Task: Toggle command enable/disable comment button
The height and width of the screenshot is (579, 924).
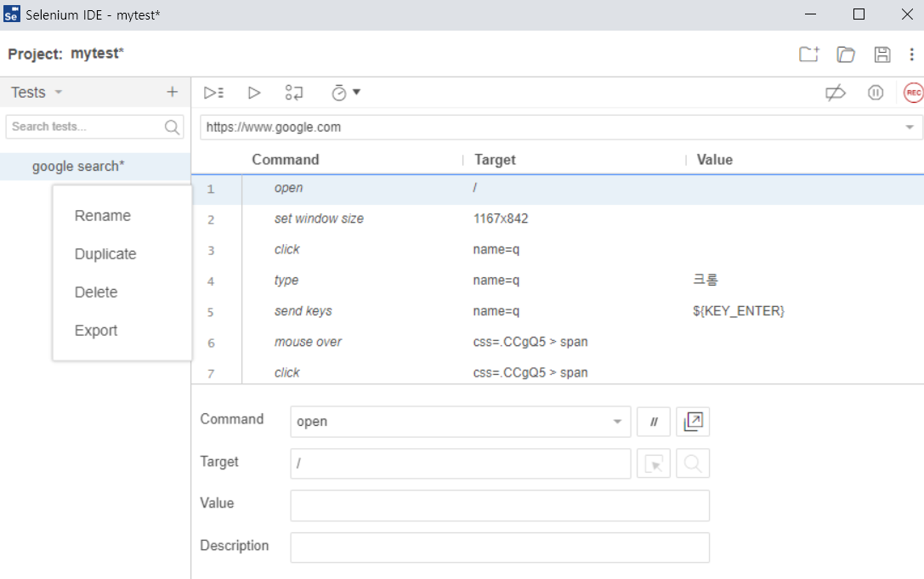Action: [x=654, y=422]
